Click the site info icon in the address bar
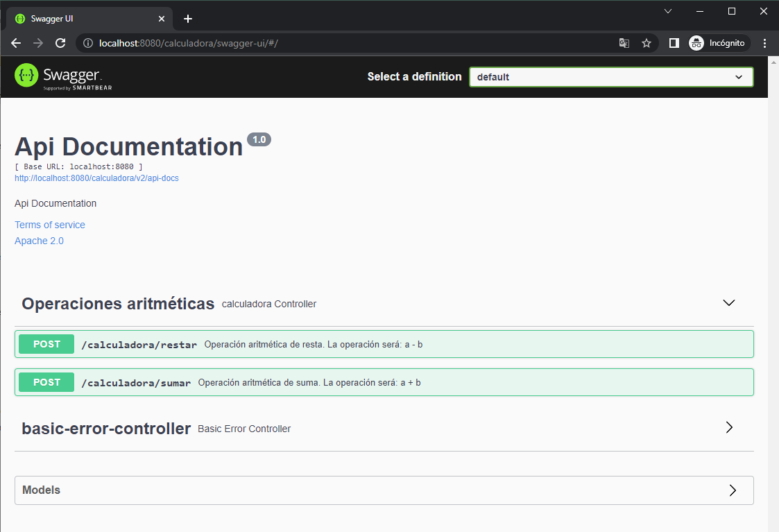779x532 pixels. coord(87,42)
